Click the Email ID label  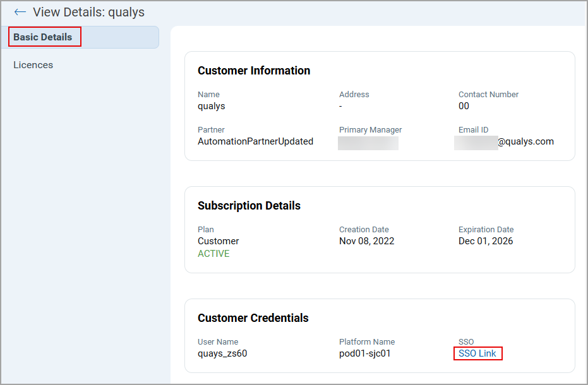pos(473,130)
